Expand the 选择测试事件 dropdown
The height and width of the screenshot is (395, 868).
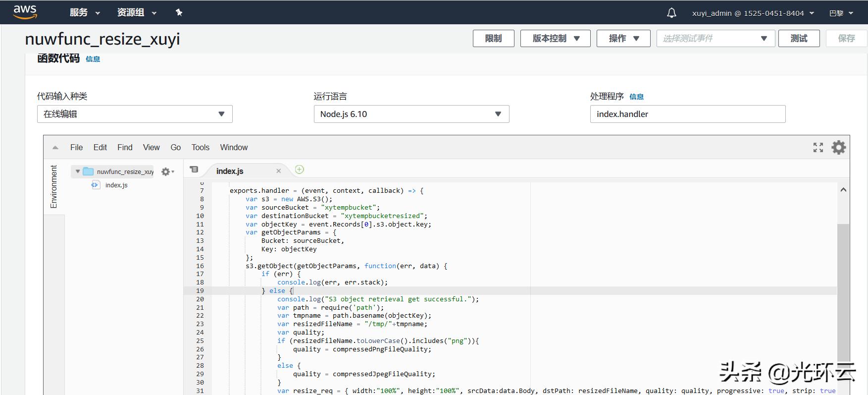pyautogui.click(x=715, y=38)
